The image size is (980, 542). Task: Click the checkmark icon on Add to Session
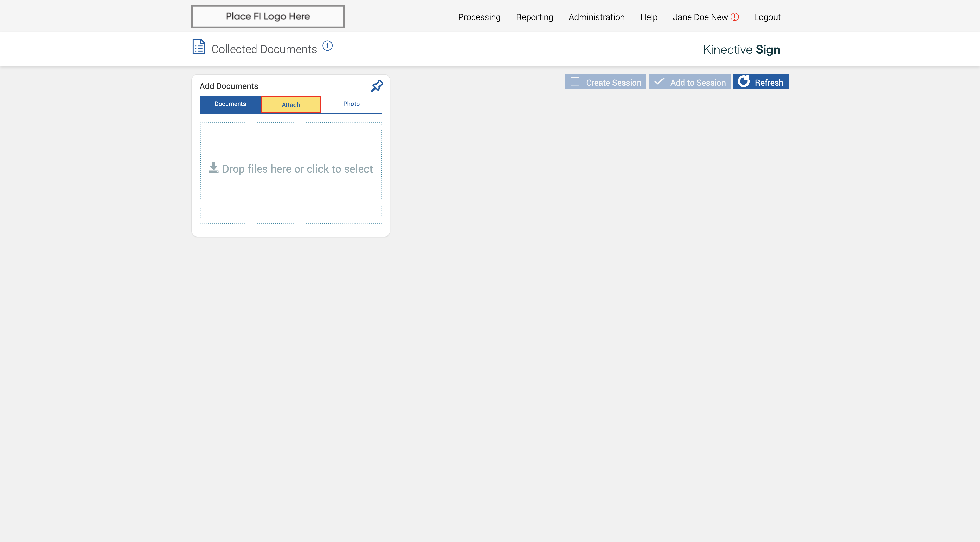point(659,81)
